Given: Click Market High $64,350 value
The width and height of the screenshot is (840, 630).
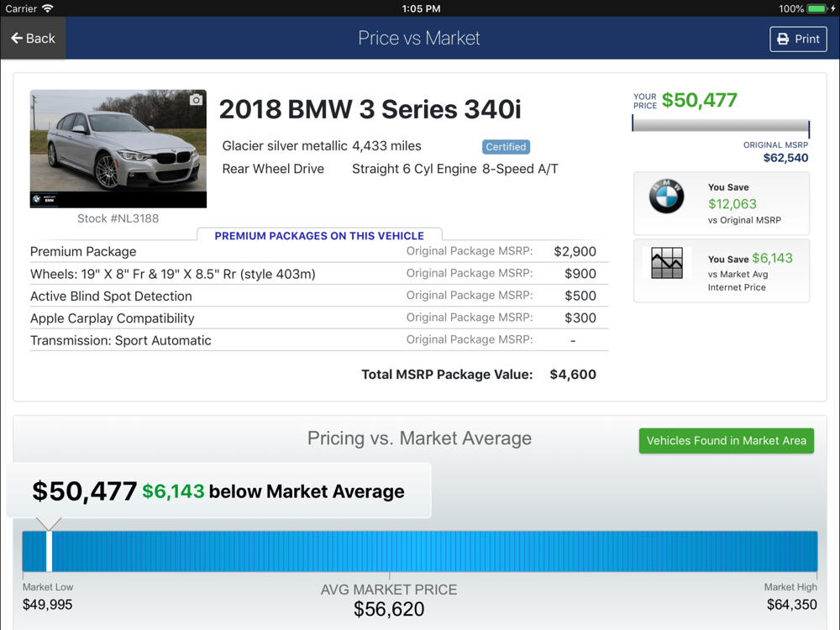Looking at the screenshot, I should pos(792,605).
